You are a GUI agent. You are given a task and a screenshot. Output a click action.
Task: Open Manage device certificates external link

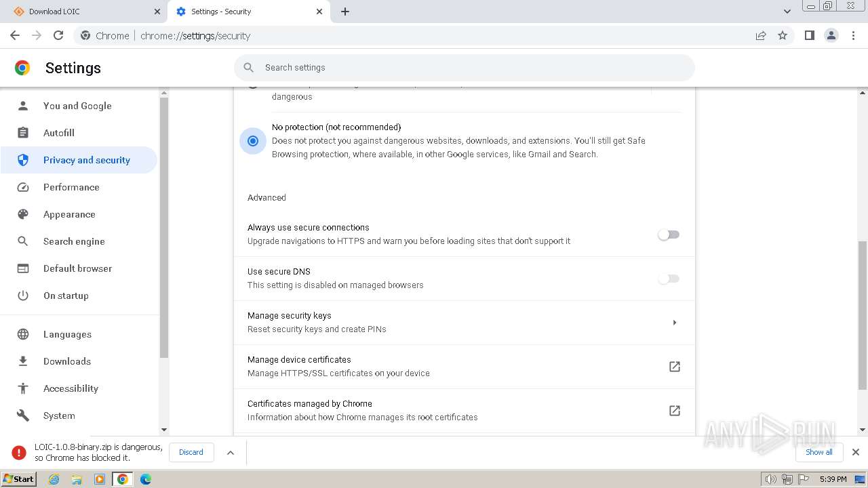pos(675,367)
